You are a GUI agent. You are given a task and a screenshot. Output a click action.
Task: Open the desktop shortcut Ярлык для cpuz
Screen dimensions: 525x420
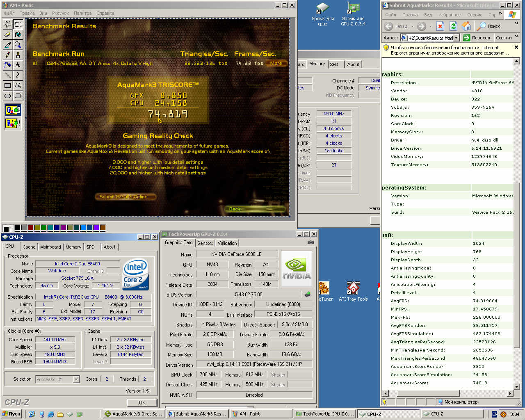323,14
